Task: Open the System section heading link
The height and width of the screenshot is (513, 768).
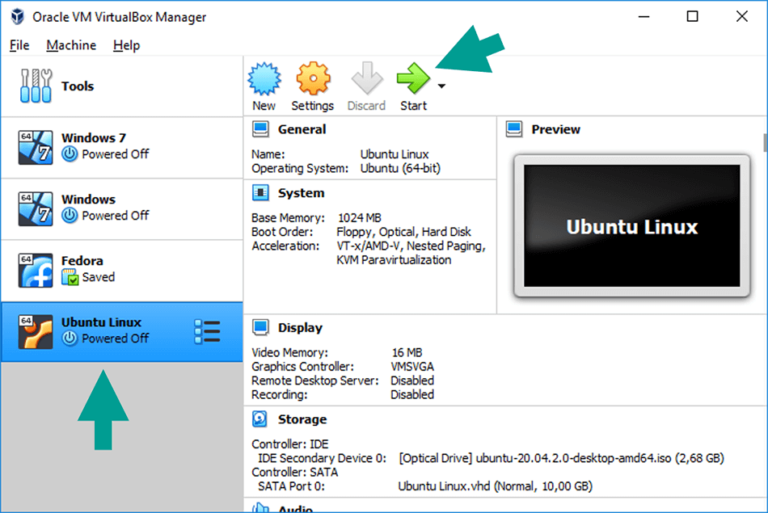Action: point(301,193)
